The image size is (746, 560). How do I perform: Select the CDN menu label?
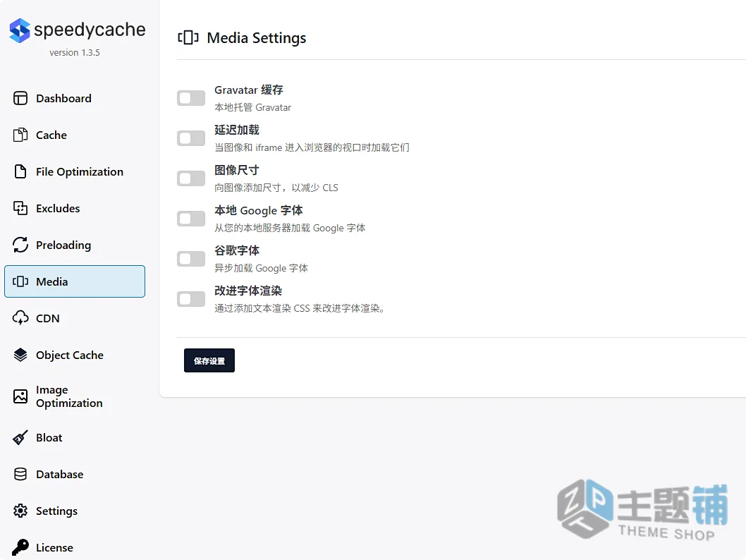47,318
